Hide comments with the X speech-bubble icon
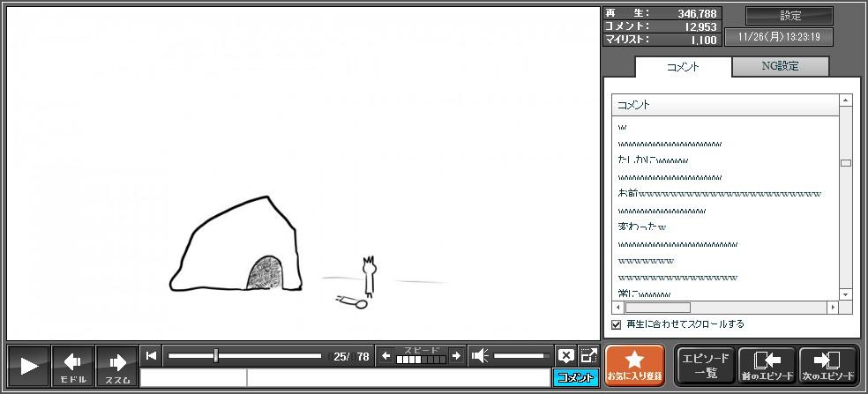The image size is (868, 394). [x=566, y=356]
